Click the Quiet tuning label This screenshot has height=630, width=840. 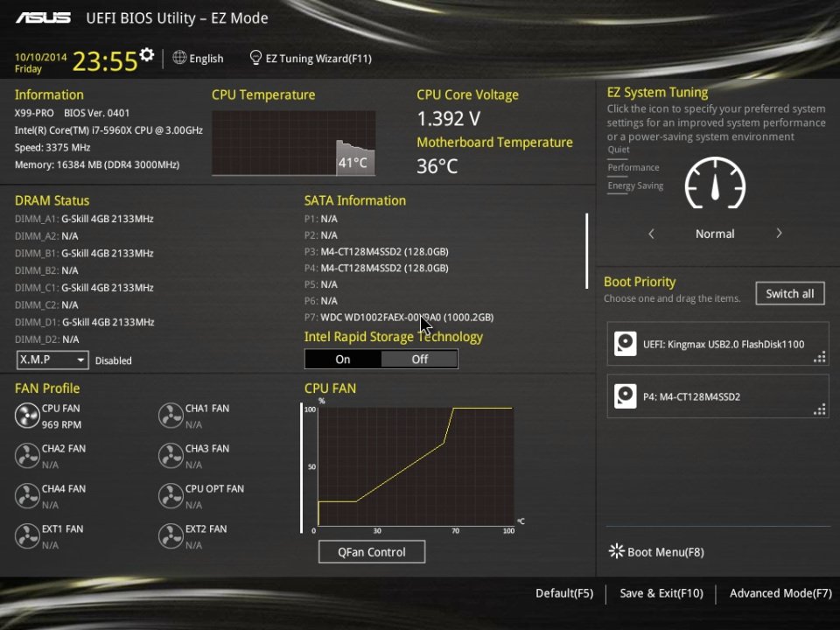619,150
